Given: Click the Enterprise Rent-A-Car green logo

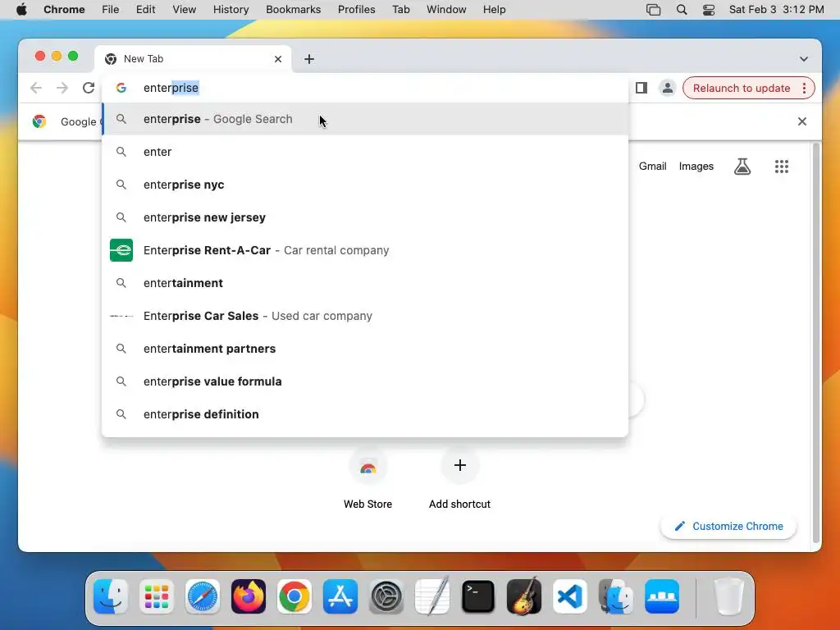Looking at the screenshot, I should (121, 250).
